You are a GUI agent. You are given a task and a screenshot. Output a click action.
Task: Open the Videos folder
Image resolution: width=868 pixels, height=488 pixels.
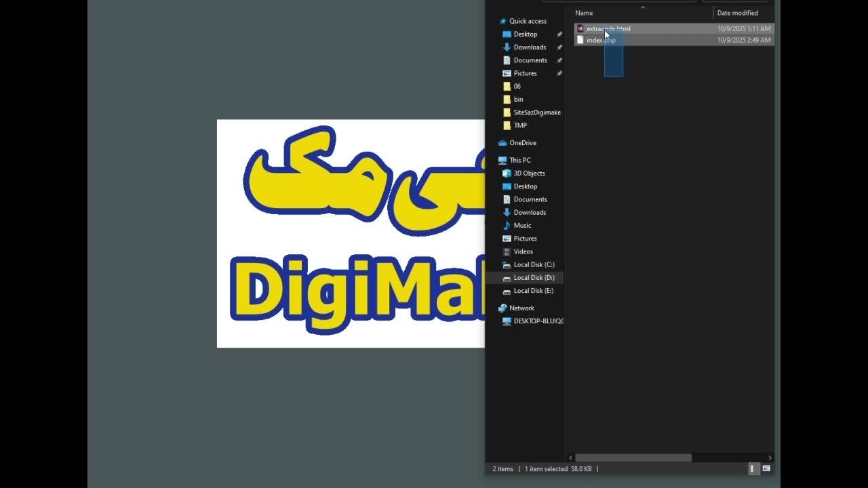click(x=523, y=251)
